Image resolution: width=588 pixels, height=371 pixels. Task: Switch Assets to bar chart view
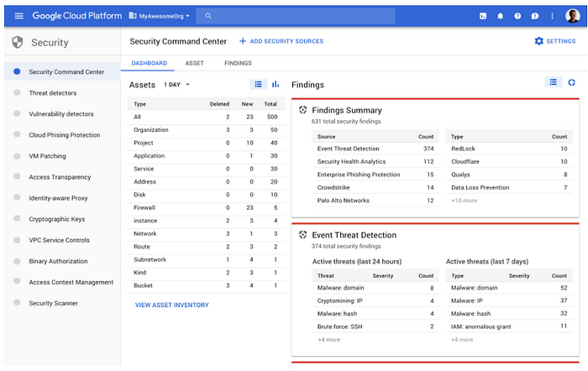pos(276,84)
